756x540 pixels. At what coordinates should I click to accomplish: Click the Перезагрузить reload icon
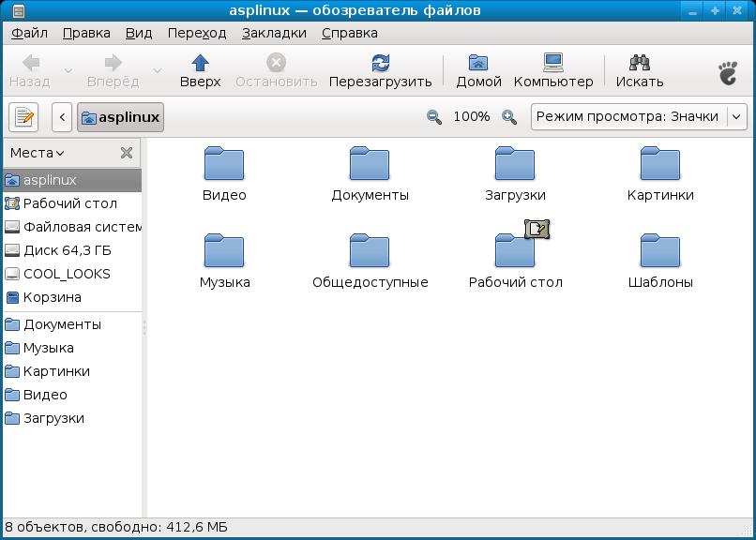[381, 63]
